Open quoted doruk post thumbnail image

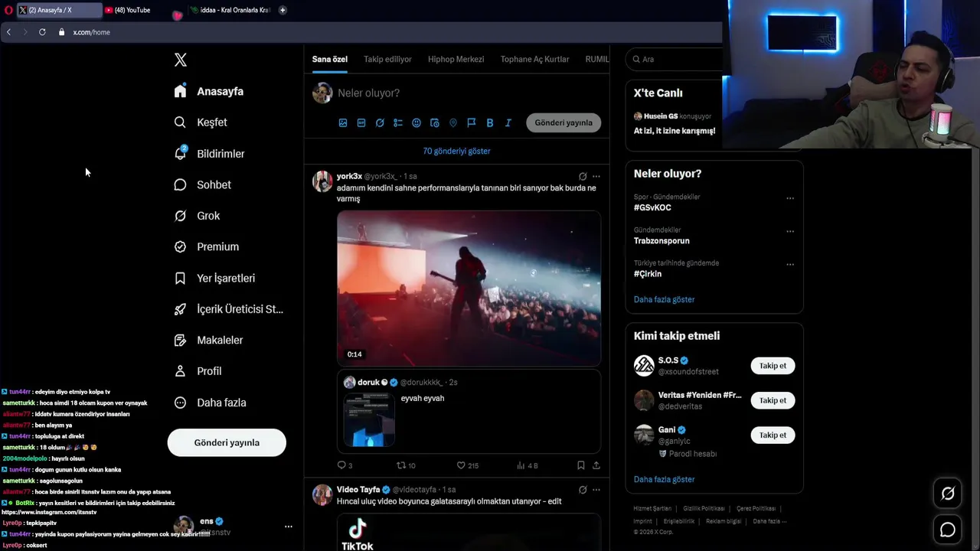click(x=369, y=419)
